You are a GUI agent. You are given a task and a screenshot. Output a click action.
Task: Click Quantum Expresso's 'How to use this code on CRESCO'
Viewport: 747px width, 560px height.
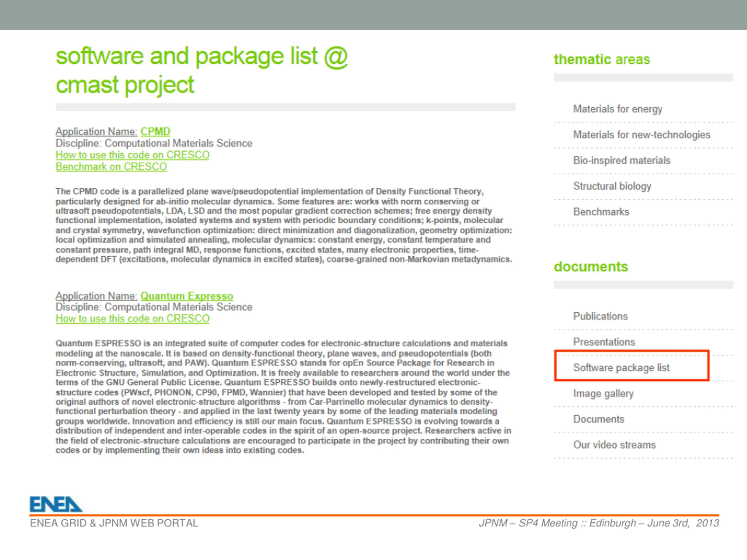[x=132, y=319]
